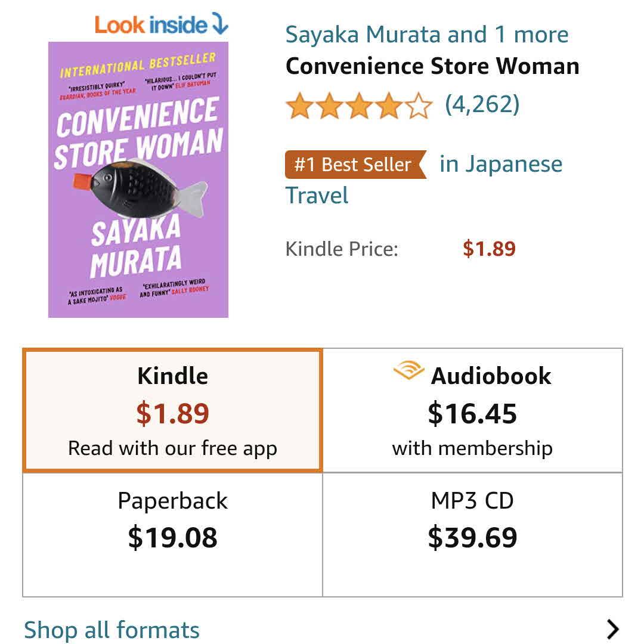644x644 pixels.
Task: Expand Shop all formats with chevron arrow
Action: tap(612, 629)
